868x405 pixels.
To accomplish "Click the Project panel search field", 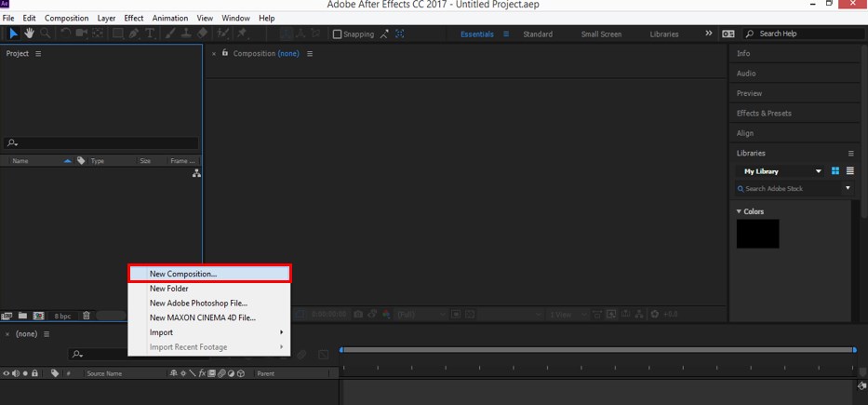I will (100, 143).
